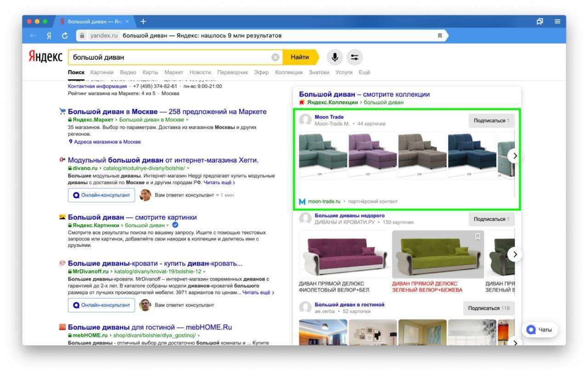Open the tab manager icon in the title bar
The height and width of the screenshot is (374, 588).
tap(539, 21)
